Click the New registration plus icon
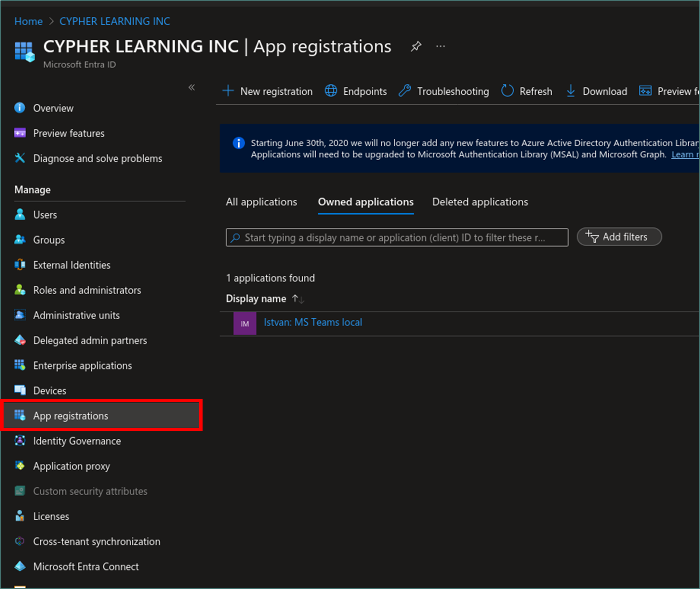The width and height of the screenshot is (700, 589). (228, 91)
